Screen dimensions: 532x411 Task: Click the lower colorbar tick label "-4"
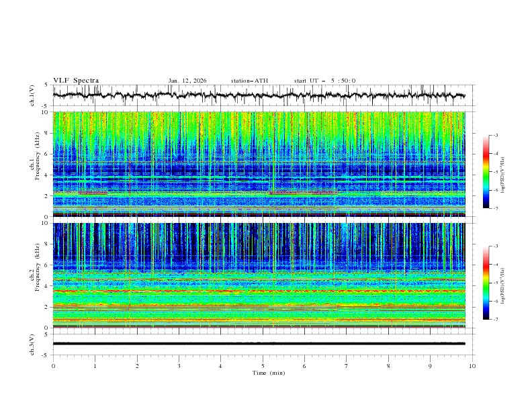point(496,265)
